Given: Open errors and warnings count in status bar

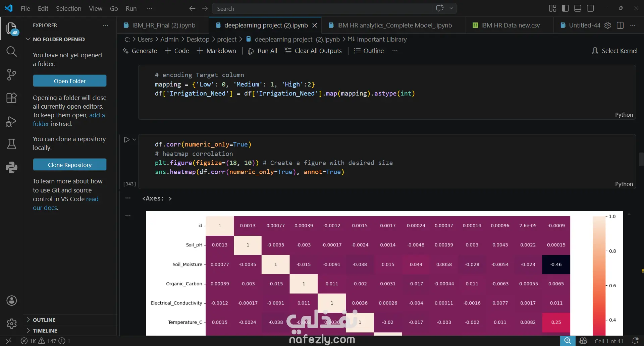Looking at the screenshot, I should (45, 341).
